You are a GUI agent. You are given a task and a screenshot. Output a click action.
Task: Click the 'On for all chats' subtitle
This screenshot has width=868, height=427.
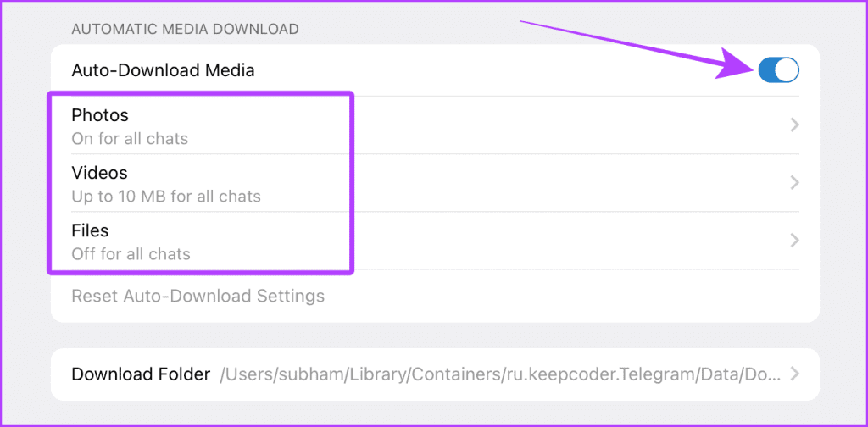(130, 138)
